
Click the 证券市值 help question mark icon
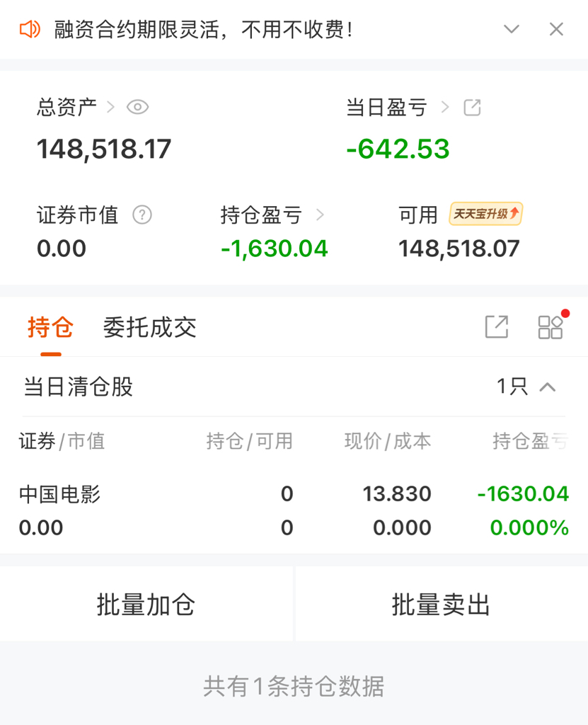coord(142,215)
